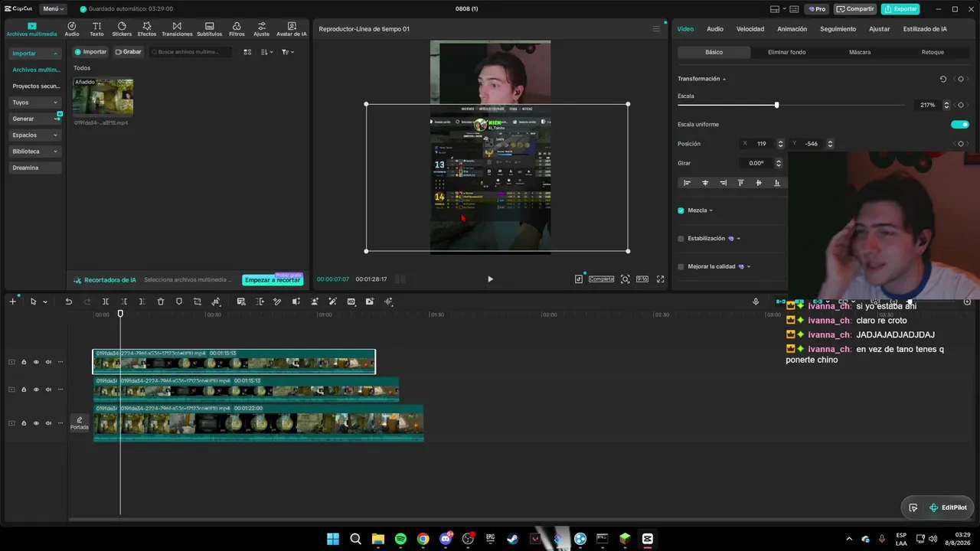This screenshot has width=980, height=551.
Task: Click the split clip tool
Action: pos(106,302)
